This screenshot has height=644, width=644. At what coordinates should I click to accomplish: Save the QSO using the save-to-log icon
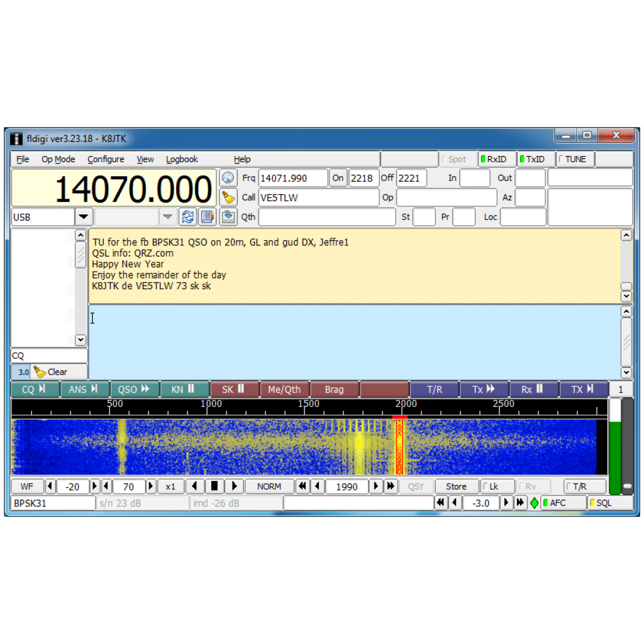pyautogui.click(x=227, y=216)
